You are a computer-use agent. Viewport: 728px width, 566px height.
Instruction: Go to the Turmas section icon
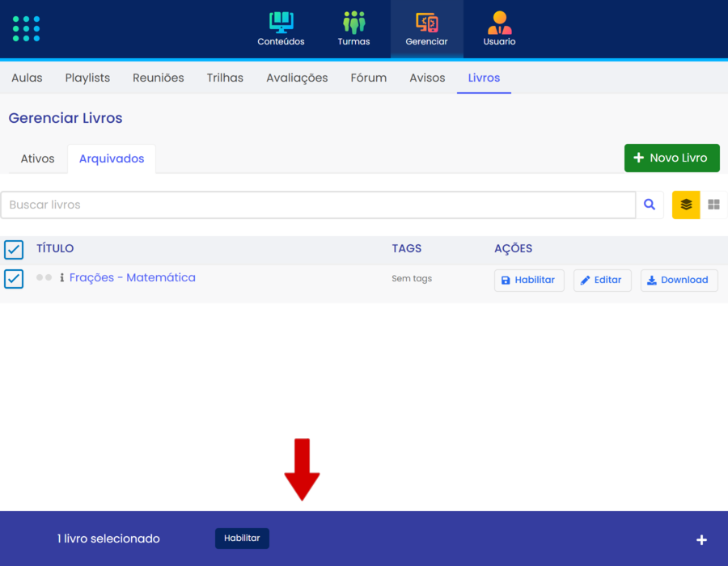[x=353, y=23]
